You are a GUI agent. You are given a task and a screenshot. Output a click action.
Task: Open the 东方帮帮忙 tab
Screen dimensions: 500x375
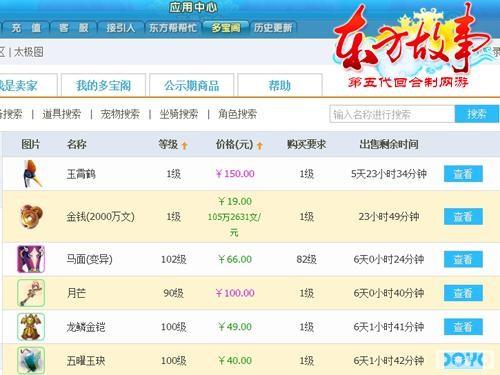172,28
